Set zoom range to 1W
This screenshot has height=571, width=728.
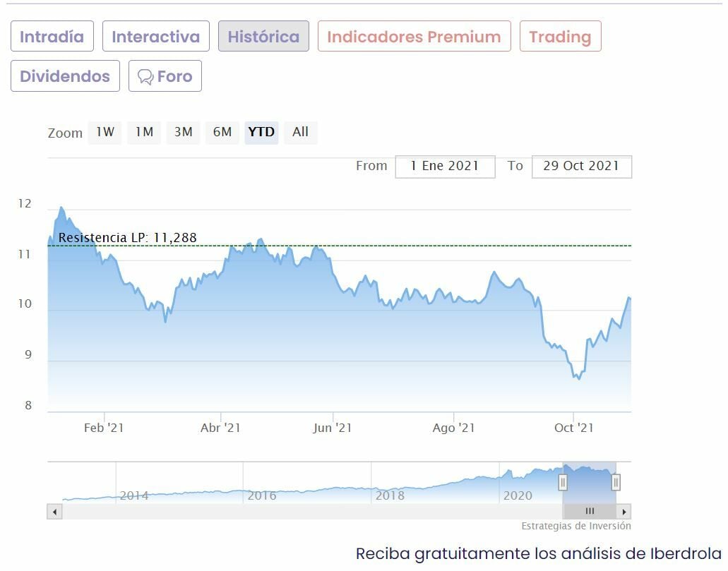coord(105,132)
